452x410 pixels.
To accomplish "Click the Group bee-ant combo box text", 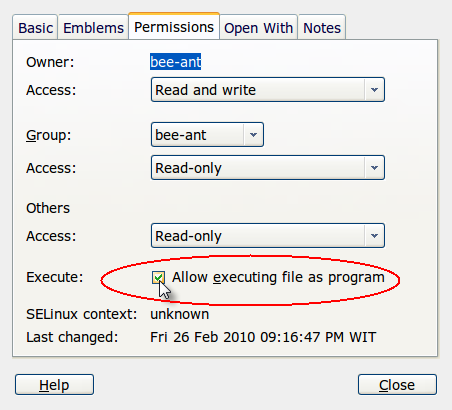I will tap(181, 135).
